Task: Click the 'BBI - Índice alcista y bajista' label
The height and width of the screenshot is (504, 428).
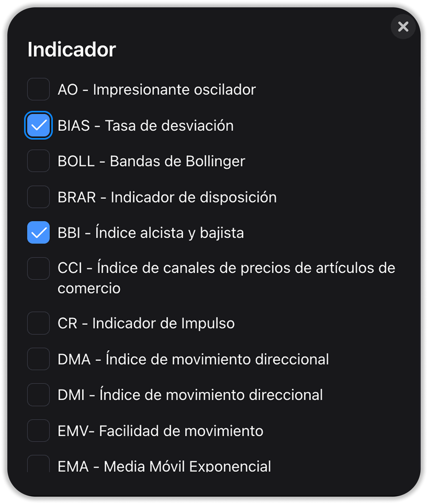Action: (x=151, y=233)
